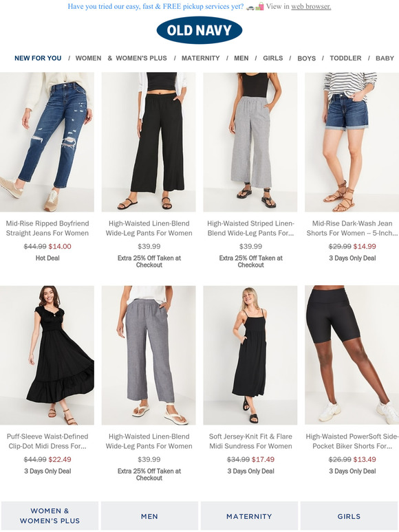Click the Soft Jersey-Knit Midi Sundress title
Viewport: 399px width, 532px height.
point(250,441)
